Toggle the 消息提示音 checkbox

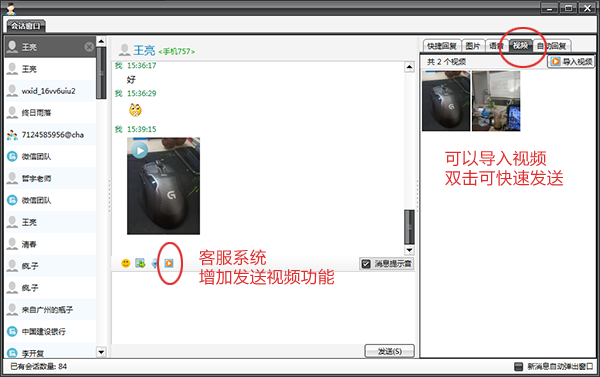[x=366, y=264]
